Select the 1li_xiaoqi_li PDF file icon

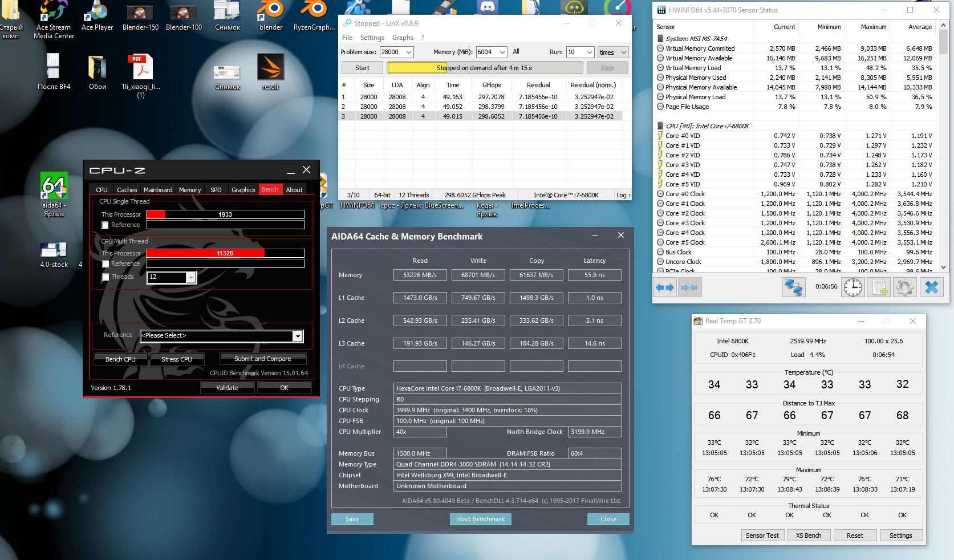(x=141, y=67)
